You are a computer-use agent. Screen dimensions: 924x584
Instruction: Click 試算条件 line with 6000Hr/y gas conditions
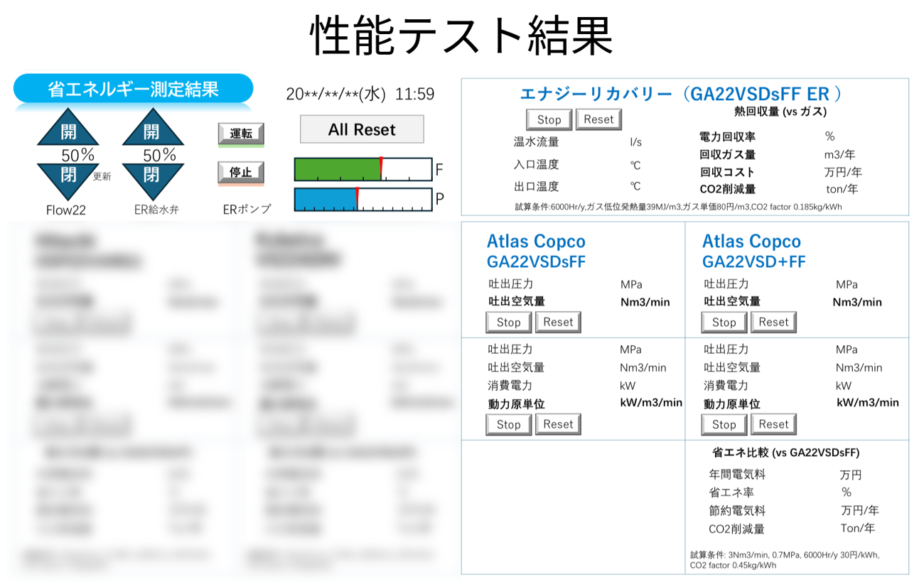678,207
